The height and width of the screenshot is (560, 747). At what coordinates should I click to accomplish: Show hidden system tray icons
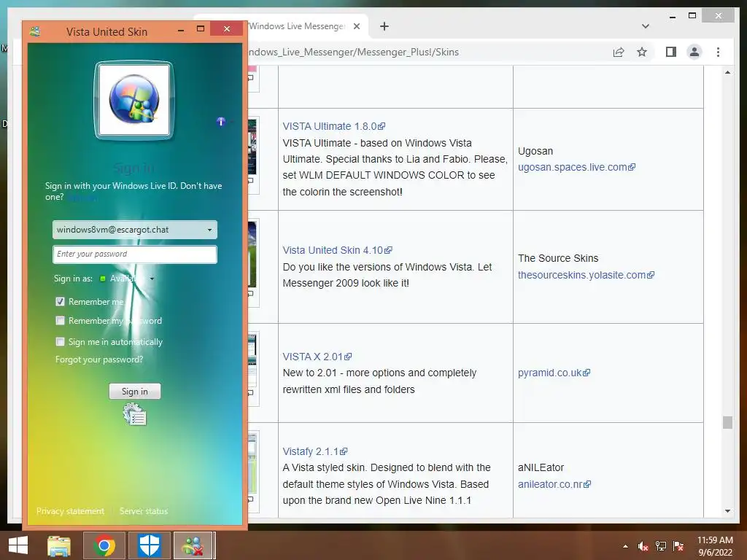pyautogui.click(x=625, y=546)
